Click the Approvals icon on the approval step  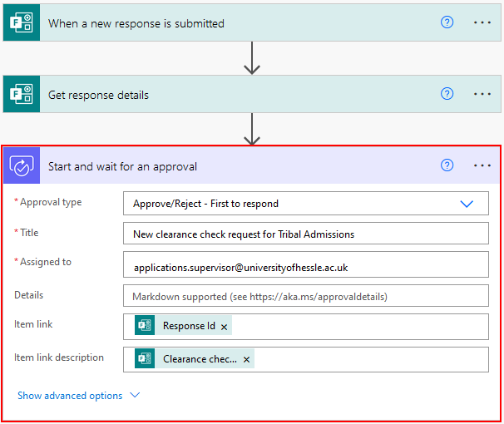point(22,165)
